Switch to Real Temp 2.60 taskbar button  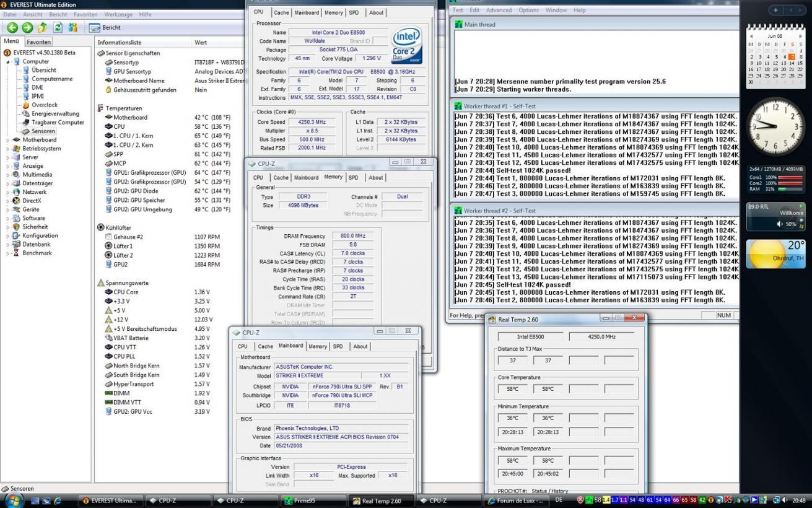coord(381,501)
